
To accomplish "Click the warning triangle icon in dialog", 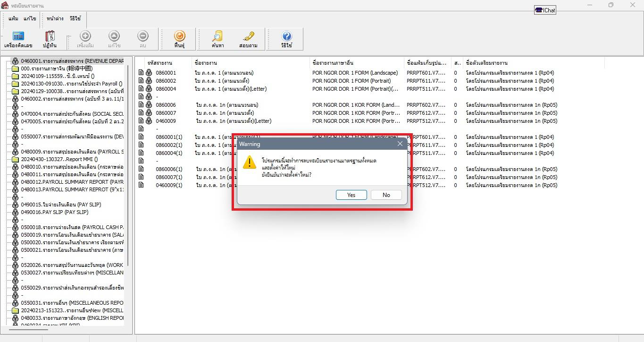I will (x=249, y=162).
